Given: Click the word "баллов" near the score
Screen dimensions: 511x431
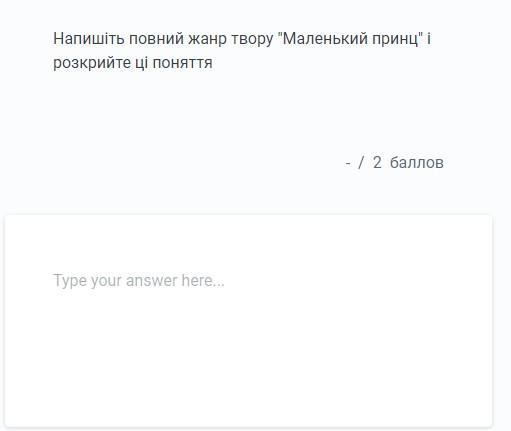Looking at the screenshot, I should click(x=417, y=163).
